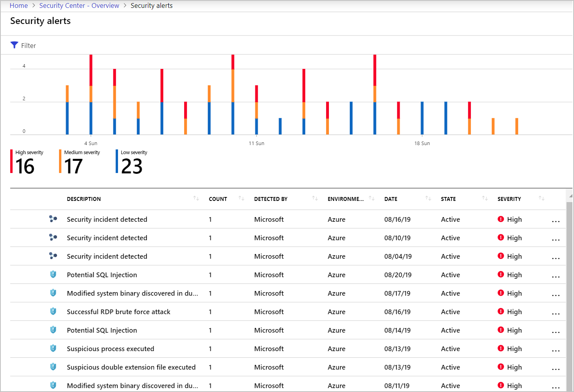This screenshot has height=392, width=574.
Task: Open Suspicious process executed alert
Action: (x=111, y=349)
